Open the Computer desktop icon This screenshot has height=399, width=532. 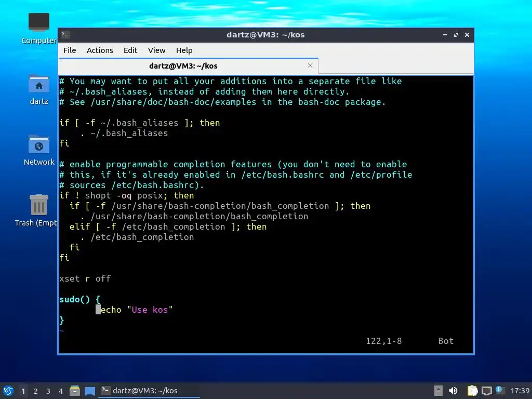pyautogui.click(x=38, y=29)
